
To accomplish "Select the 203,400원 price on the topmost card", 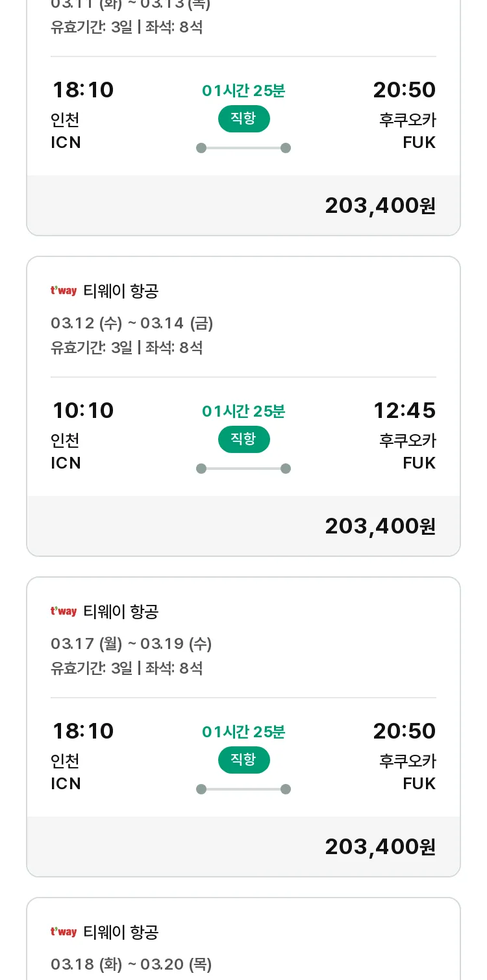I will (x=380, y=205).
